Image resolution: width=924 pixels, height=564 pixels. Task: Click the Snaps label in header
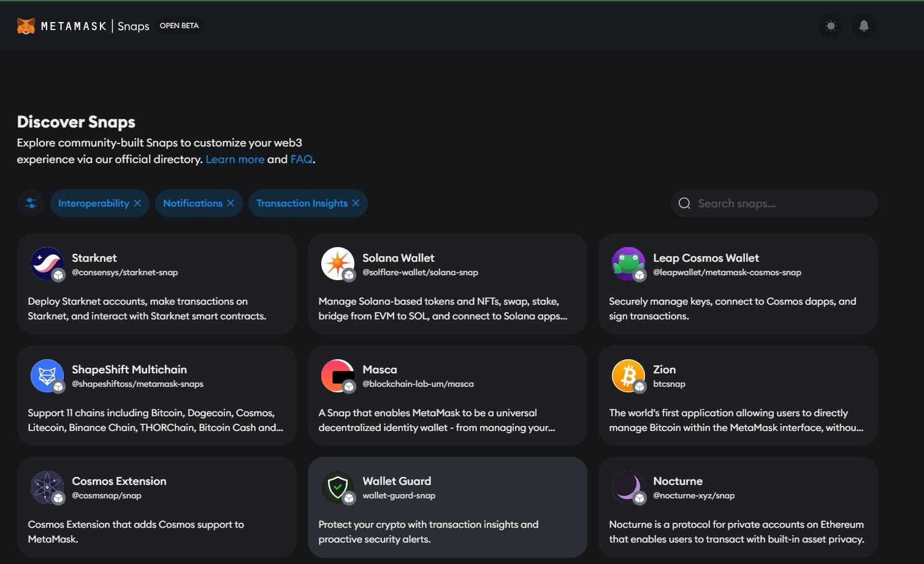click(x=134, y=26)
